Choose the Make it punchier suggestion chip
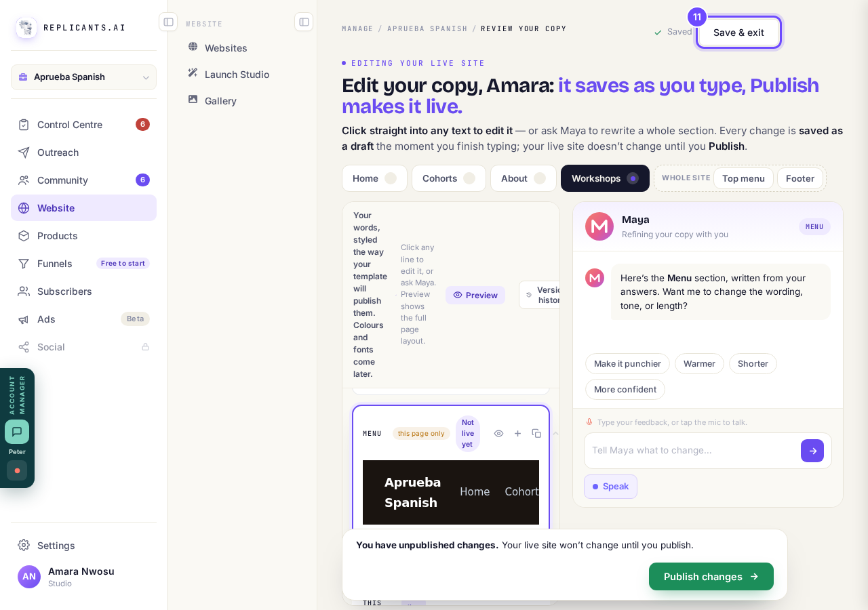 pos(627,363)
